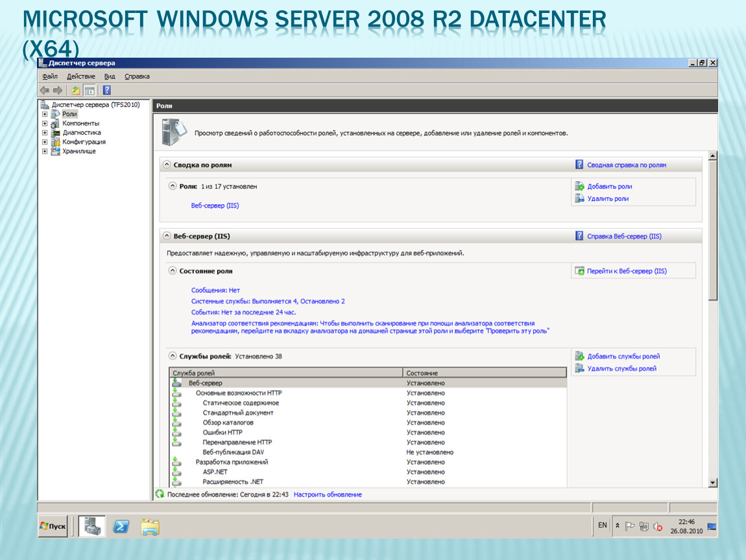The image size is (746, 560).
Task: Collapse the Сводка по ролям section
Action: (x=167, y=165)
